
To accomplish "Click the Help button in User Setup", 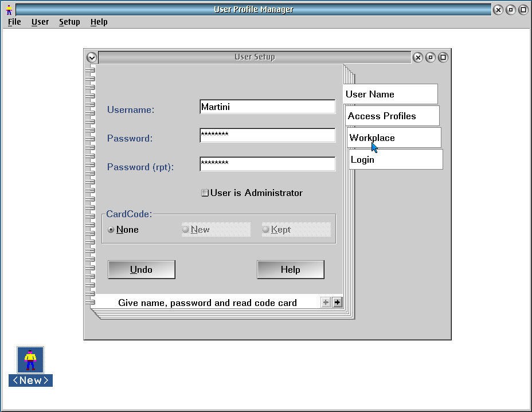I will pyautogui.click(x=291, y=269).
